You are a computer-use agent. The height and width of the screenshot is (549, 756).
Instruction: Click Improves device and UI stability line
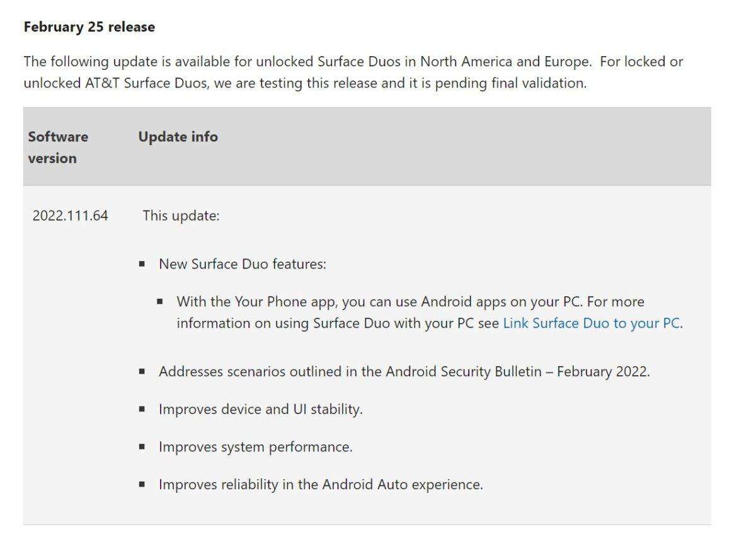[260, 409]
